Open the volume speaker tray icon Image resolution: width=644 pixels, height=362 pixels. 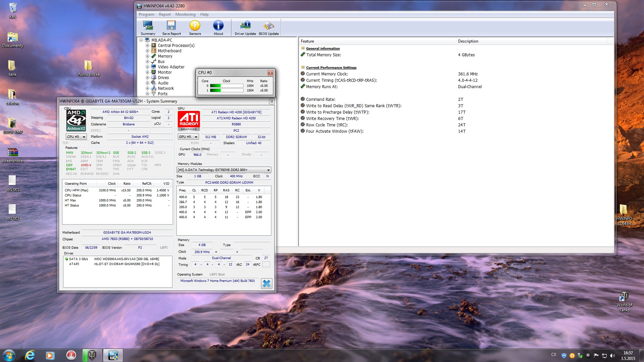612,356
